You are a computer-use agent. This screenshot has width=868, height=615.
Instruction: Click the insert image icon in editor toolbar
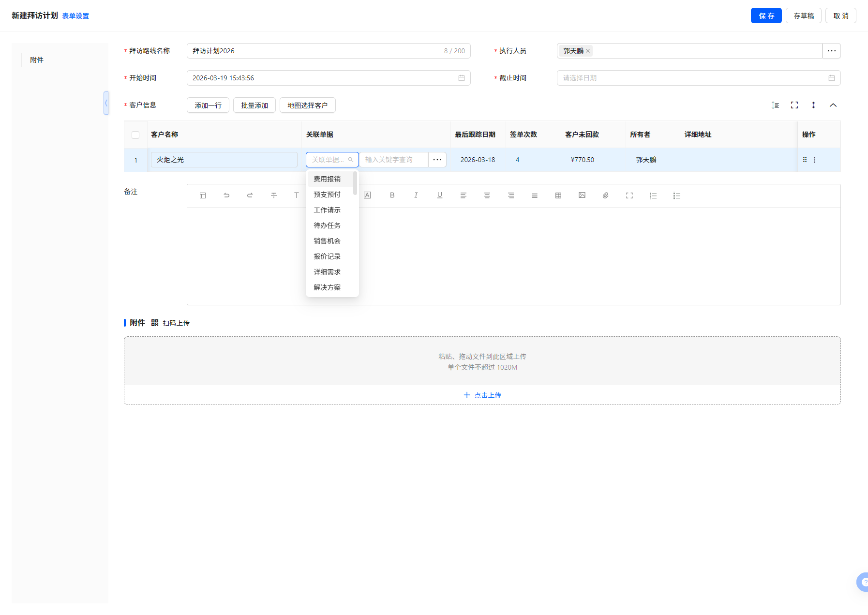[582, 195]
